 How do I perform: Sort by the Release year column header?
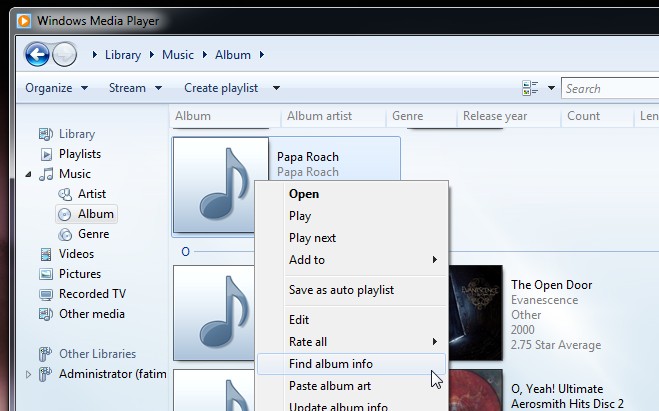tap(509, 116)
